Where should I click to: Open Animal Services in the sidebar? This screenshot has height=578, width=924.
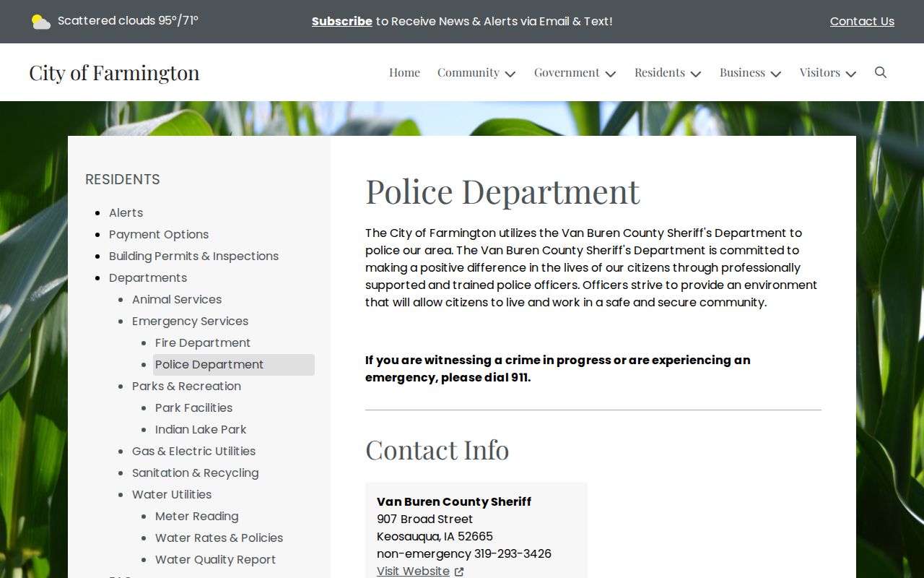pos(177,299)
